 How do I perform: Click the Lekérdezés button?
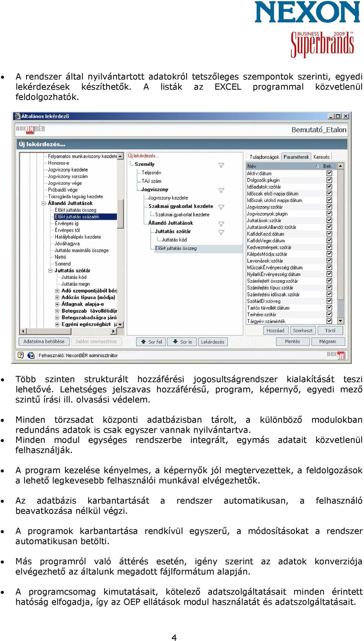point(213,342)
